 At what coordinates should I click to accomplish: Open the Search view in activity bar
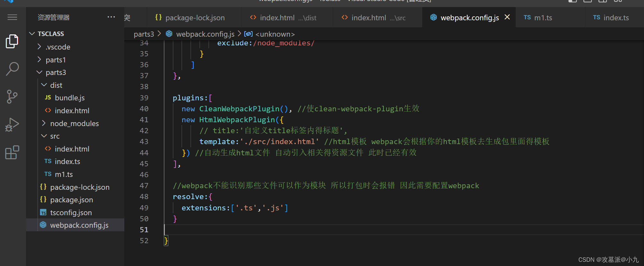pyautogui.click(x=12, y=69)
